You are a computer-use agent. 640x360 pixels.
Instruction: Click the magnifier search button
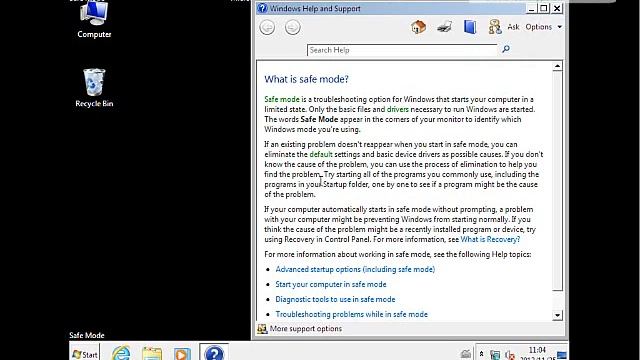point(506,49)
